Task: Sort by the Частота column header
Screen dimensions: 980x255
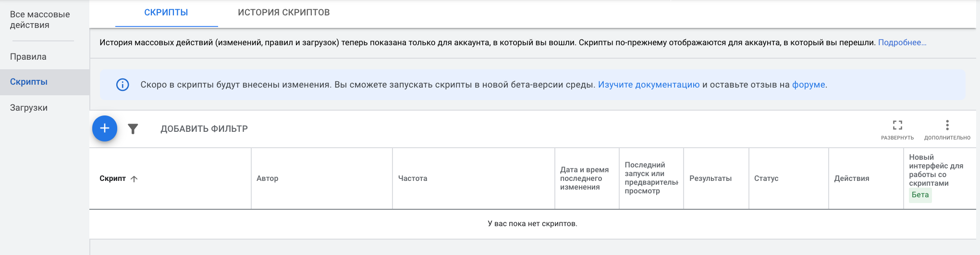Action: 413,178
